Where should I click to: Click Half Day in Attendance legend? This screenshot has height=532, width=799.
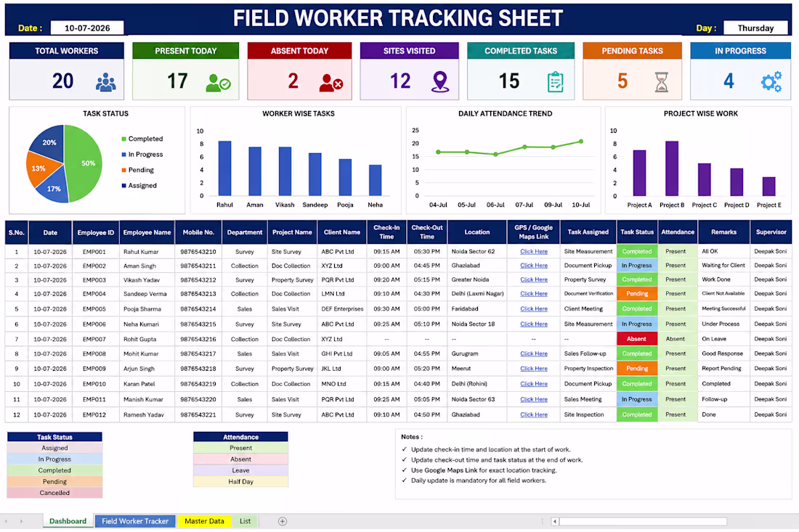(x=240, y=482)
